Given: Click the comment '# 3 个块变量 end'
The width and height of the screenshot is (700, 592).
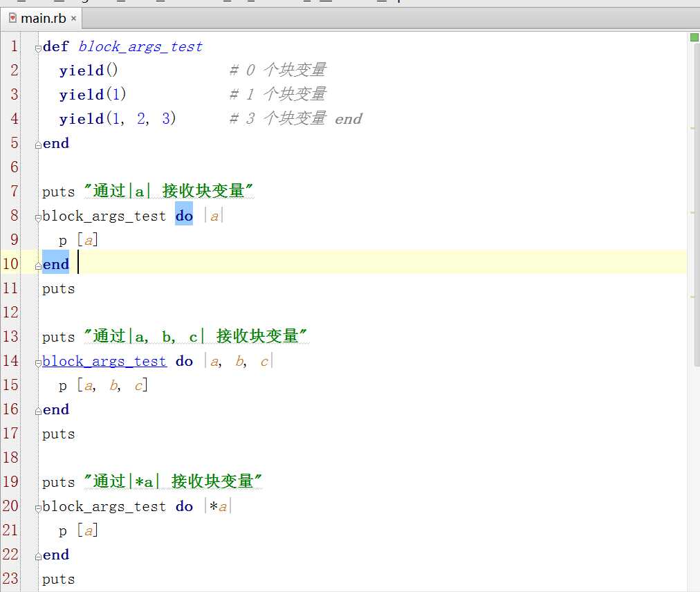Looking at the screenshot, I should 295,118.
